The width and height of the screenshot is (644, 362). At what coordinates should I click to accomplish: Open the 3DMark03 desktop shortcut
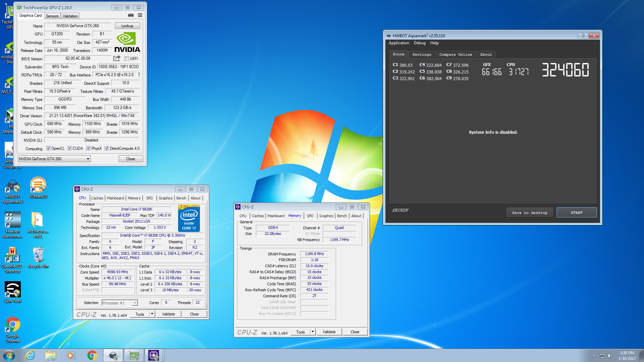coord(38,188)
